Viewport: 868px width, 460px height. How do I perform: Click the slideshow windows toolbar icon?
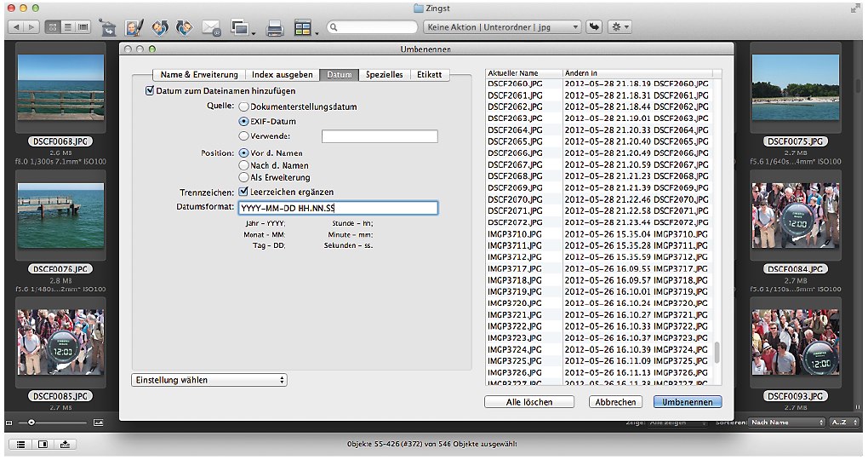pyautogui.click(x=241, y=28)
